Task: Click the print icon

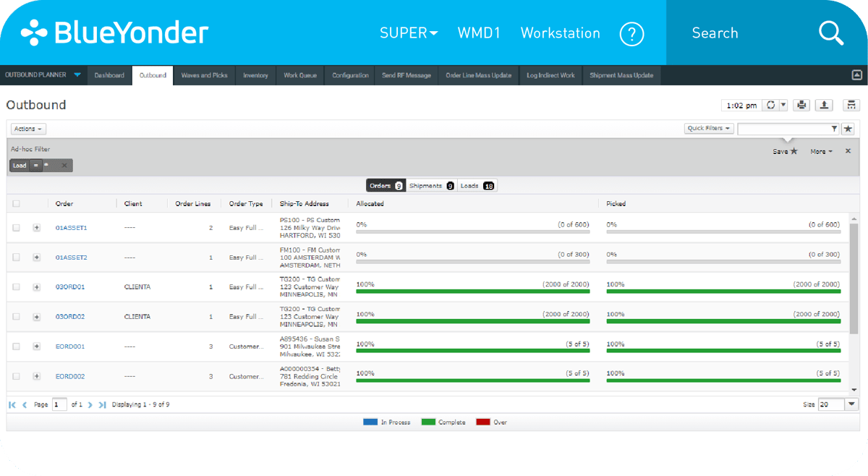Action: pos(801,104)
